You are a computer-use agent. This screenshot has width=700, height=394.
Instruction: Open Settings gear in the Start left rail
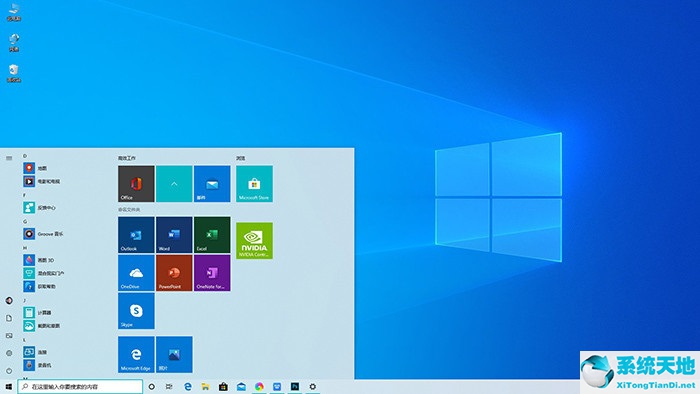pos(9,353)
